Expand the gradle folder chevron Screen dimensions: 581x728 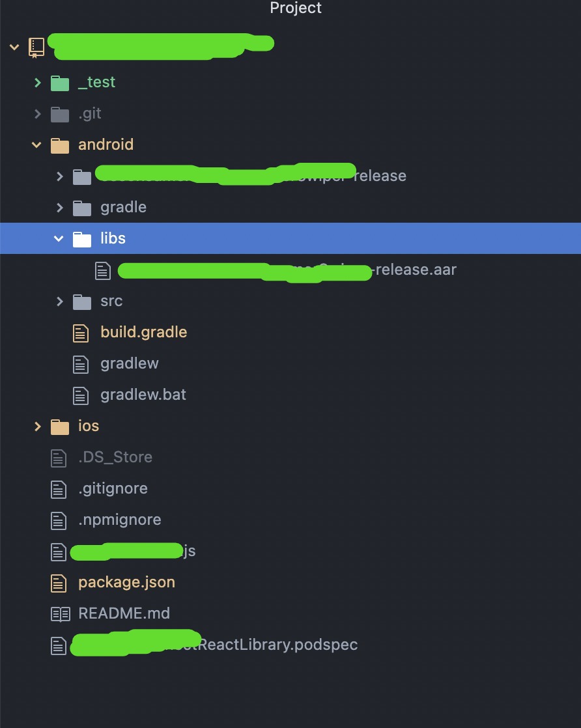tap(59, 208)
